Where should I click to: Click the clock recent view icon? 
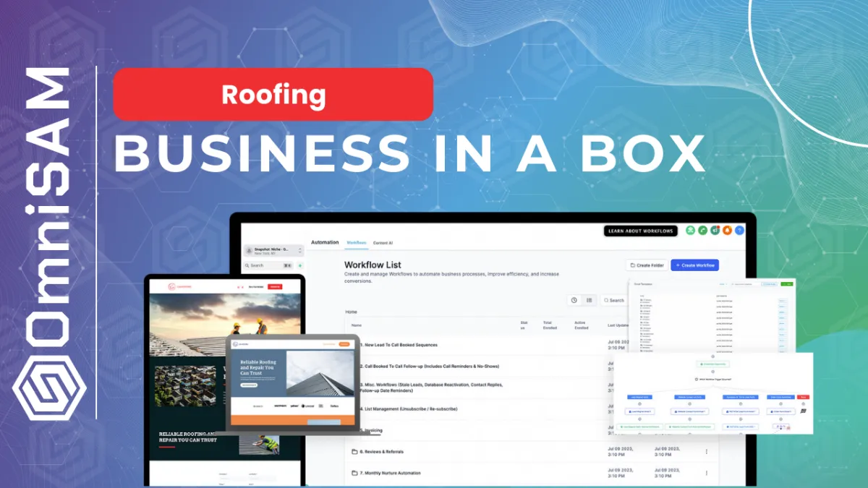pyautogui.click(x=574, y=300)
